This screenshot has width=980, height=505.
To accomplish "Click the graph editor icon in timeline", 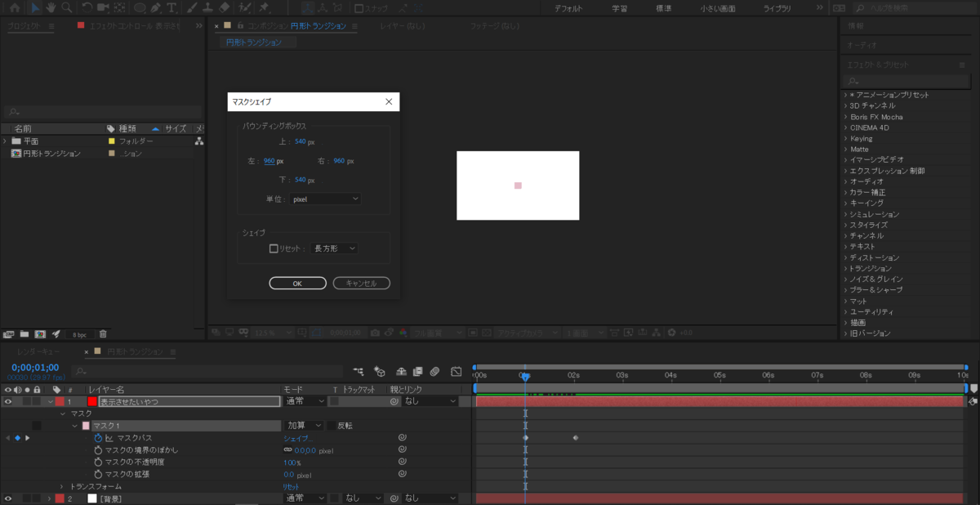I will pos(456,371).
